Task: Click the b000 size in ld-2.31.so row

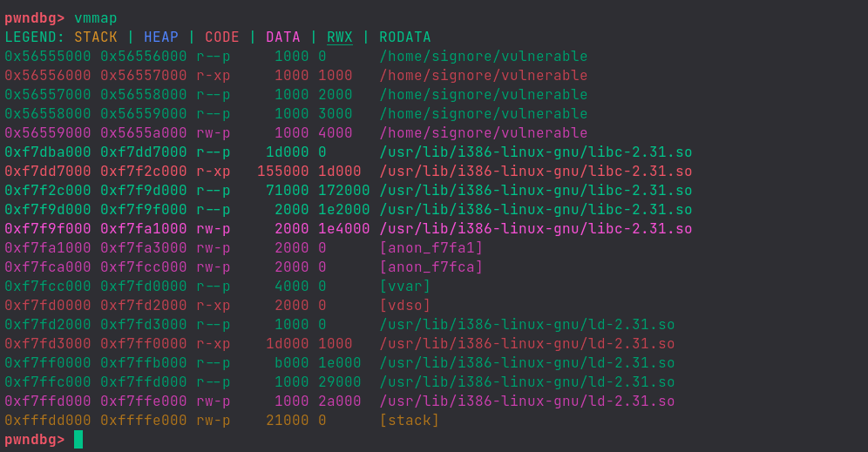Action: click(x=292, y=363)
